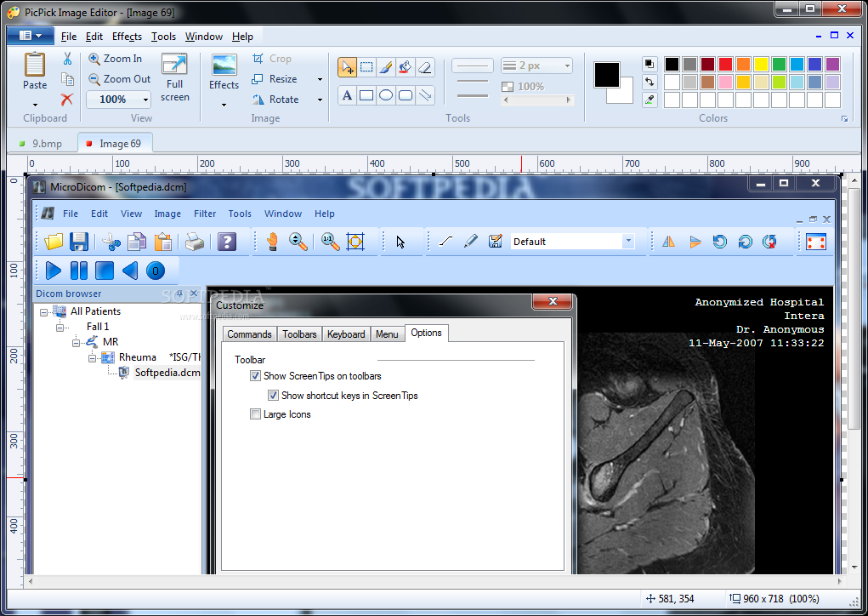Open the 100% zoom level dropdown
The image size is (868, 616).
click(x=145, y=100)
